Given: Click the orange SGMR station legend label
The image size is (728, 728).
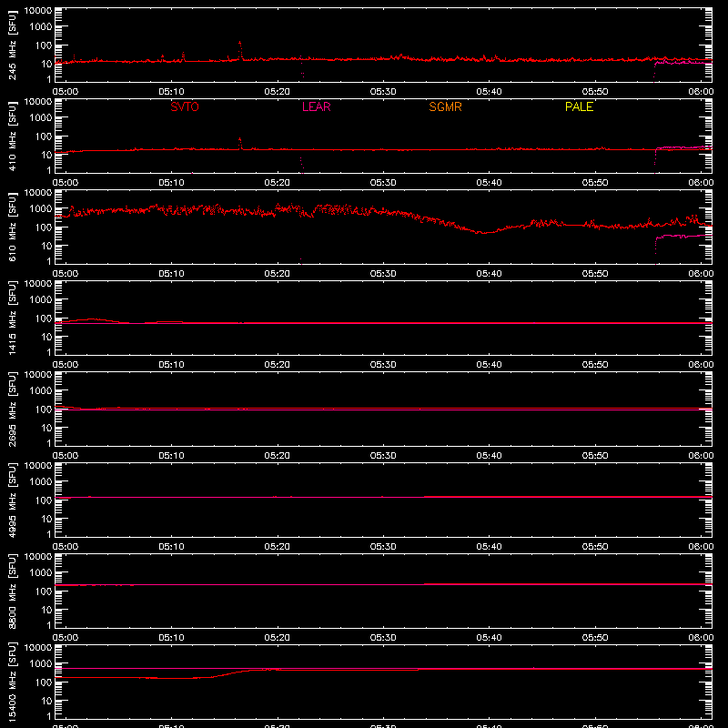Looking at the screenshot, I should click(x=445, y=106).
